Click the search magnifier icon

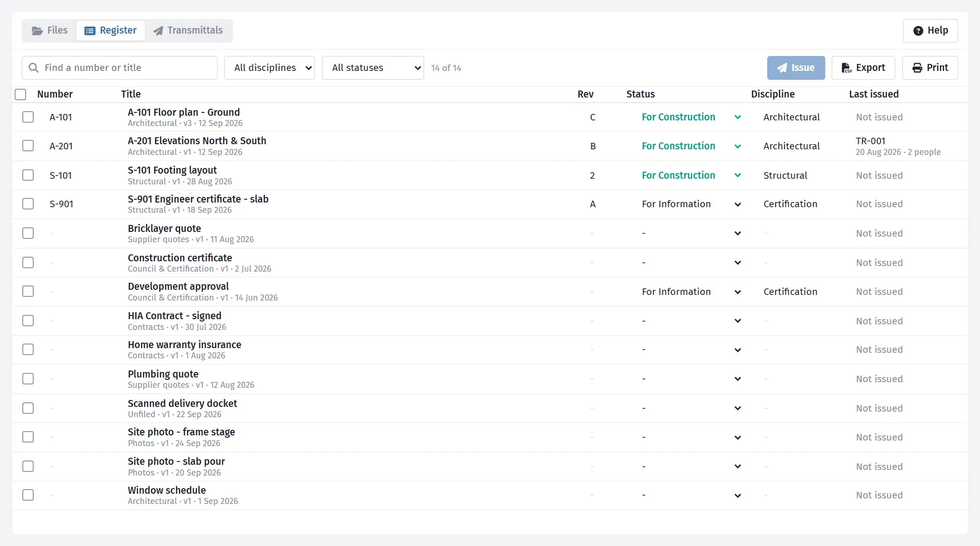click(x=34, y=68)
